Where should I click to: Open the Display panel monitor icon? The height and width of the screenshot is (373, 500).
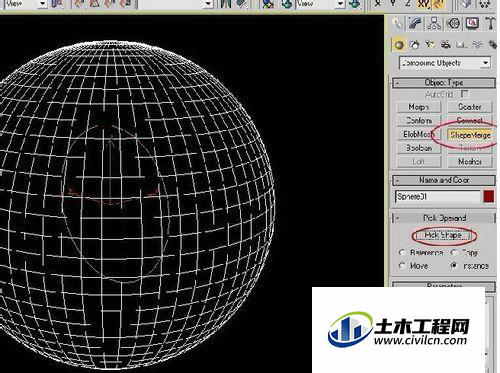pyautogui.click(x=472, y=24)
